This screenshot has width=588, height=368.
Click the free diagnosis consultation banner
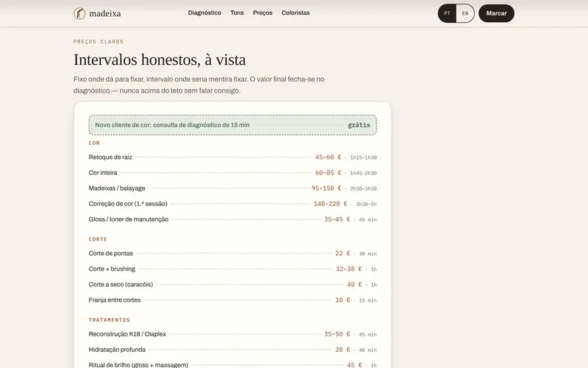coord(233,125)
